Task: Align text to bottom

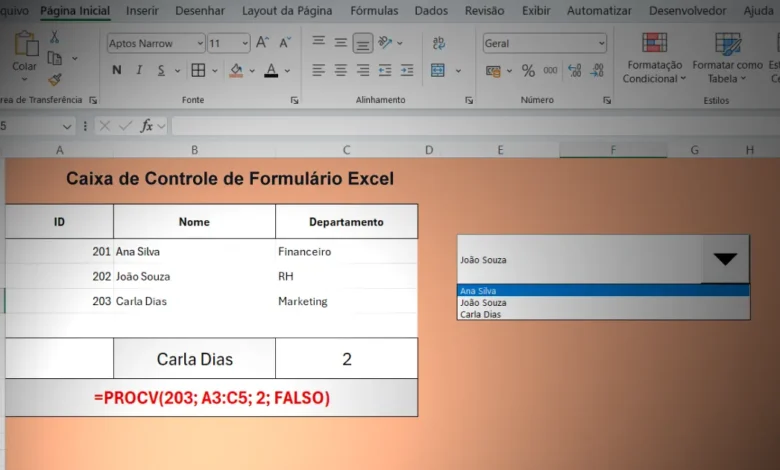Action: pos(363,43)
